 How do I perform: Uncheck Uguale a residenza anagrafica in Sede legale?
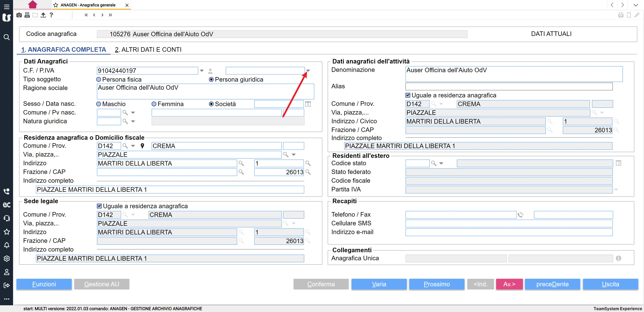pyautogui.click(x=99, y=206)
